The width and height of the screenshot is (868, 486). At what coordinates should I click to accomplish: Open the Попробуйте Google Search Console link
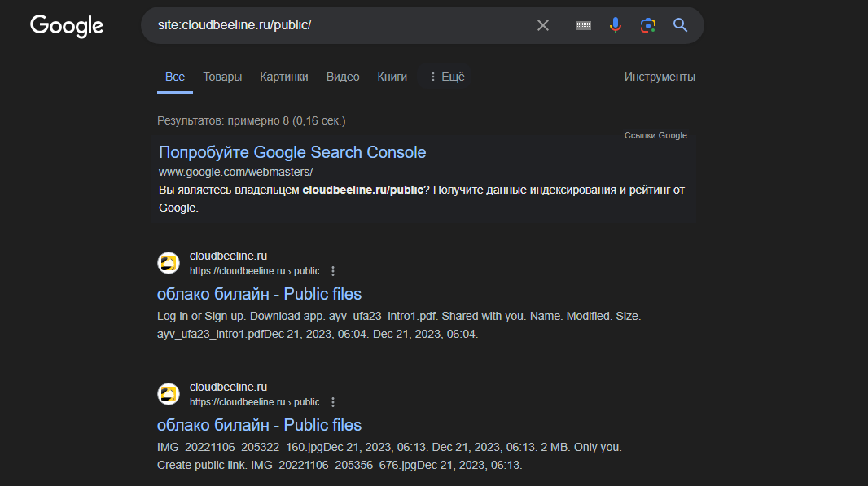292,152
